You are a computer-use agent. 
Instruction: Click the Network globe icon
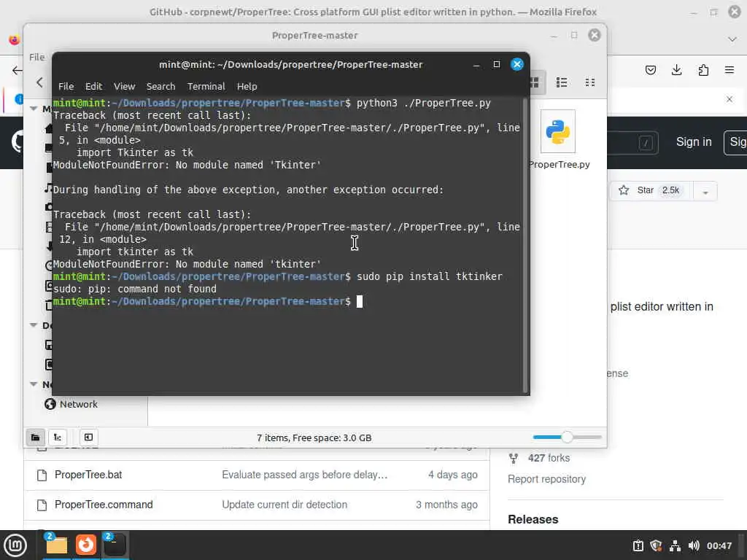point(50,404)
